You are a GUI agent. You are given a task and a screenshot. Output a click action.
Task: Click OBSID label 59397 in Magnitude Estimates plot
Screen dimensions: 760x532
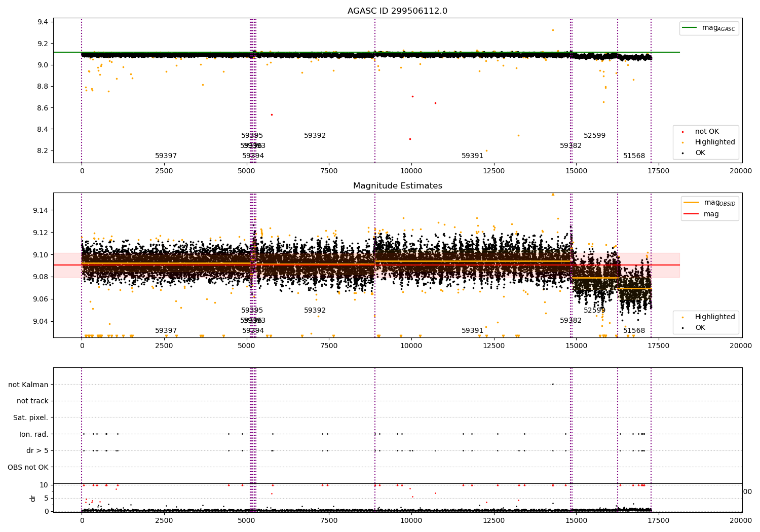166,331
